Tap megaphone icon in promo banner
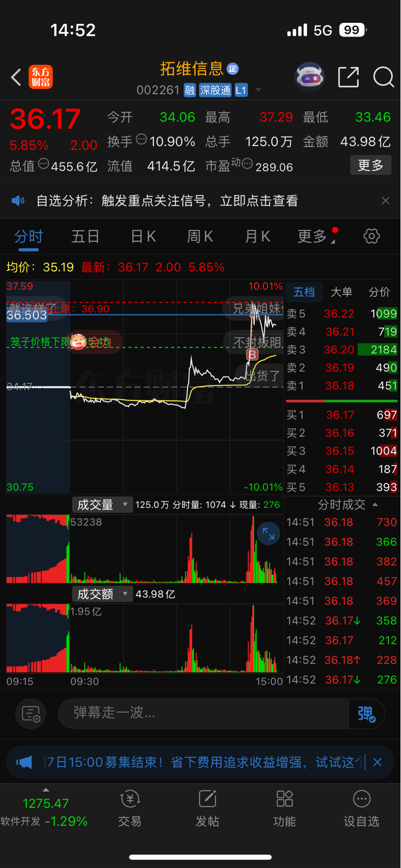Viewport: 401px width, 868px height. (24, 762)
